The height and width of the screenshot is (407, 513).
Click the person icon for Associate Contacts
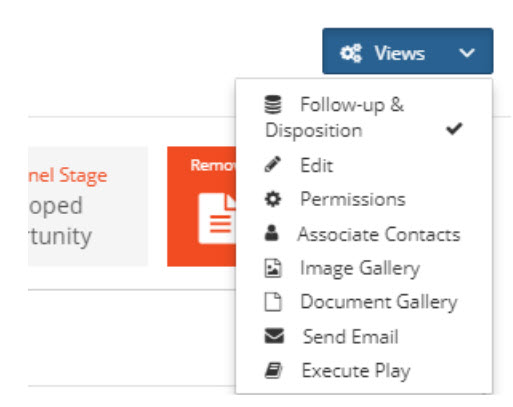click(x=272, y=233)
